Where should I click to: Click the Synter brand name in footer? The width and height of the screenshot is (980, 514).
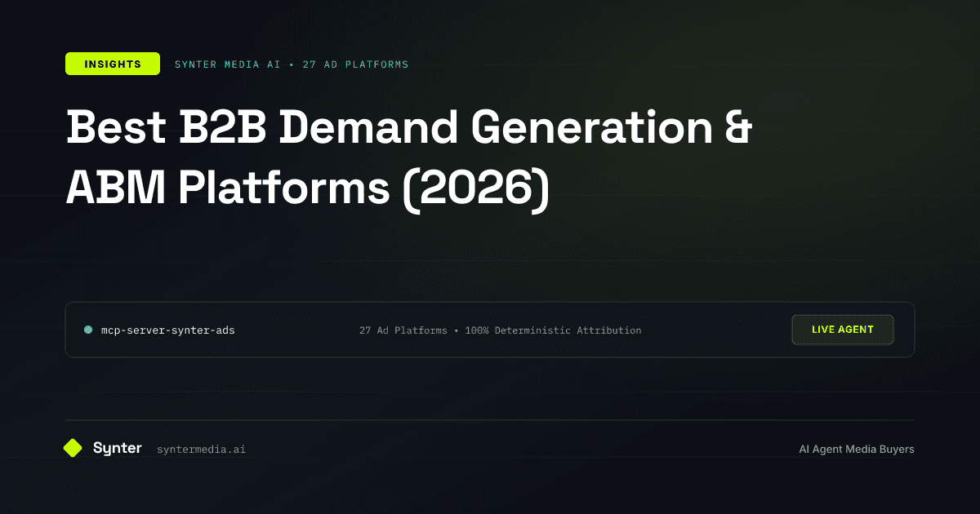point(118,448)
